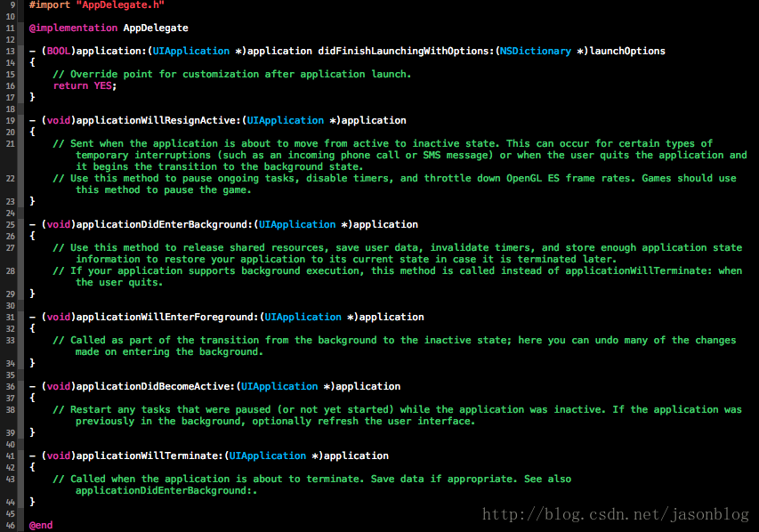Click the applicationWillEnterForeground: method name
Viewport: 759px width, 532px height.
point(167,317)
